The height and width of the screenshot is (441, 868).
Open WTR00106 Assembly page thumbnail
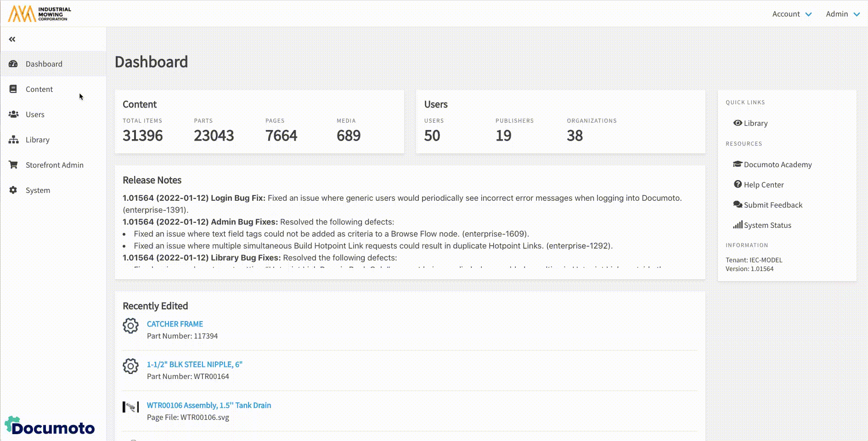click(130, 407)
